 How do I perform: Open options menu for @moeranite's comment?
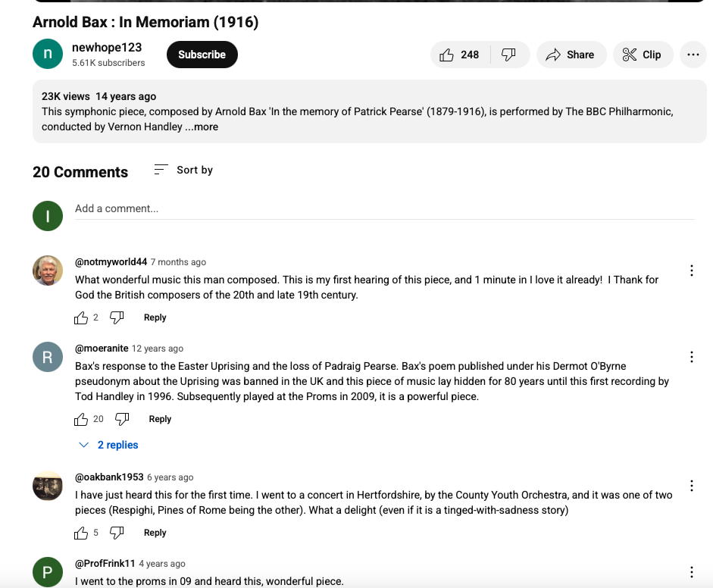692,357
